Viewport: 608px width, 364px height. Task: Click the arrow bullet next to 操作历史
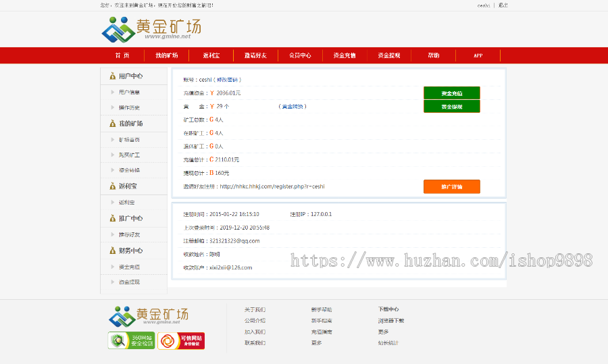(x=112, y=107)
